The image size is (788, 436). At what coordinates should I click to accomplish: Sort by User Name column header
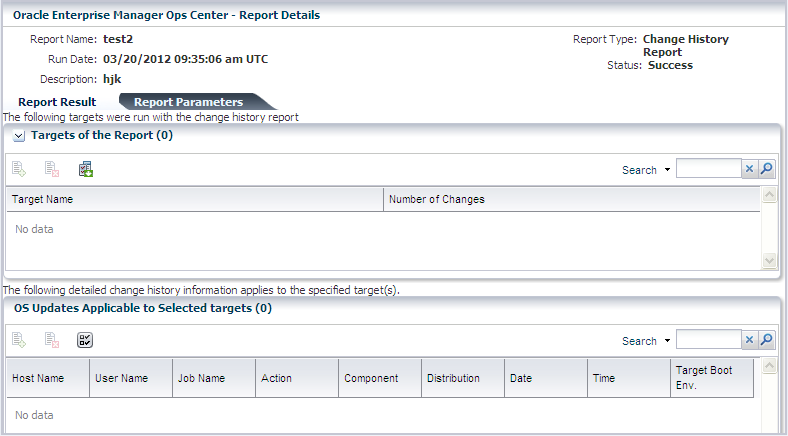[x=131, y=378]
